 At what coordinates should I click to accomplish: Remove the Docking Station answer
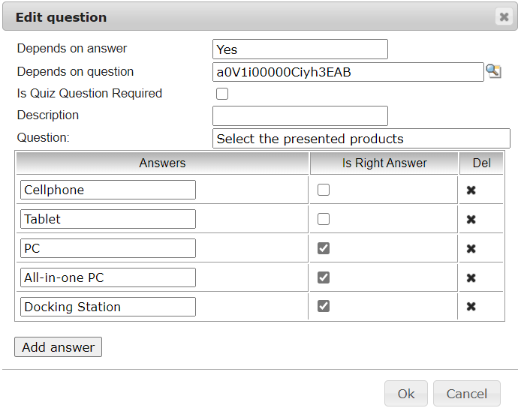[471, 307]
